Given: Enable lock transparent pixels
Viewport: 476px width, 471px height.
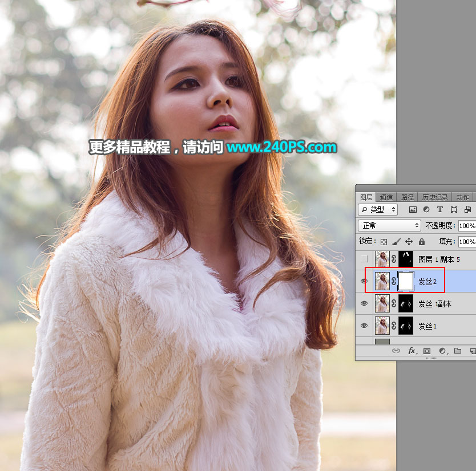Looking at the screenshot, I should pos(384,242).
